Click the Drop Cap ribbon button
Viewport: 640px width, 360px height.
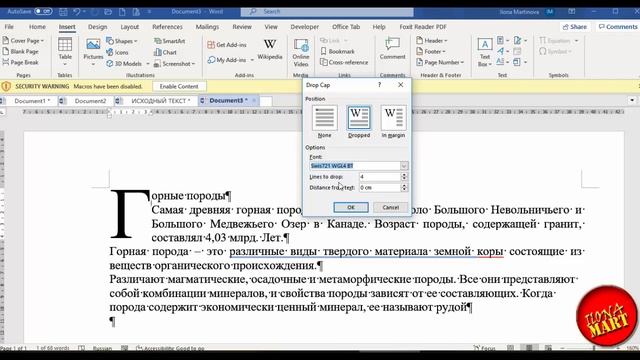502,62
